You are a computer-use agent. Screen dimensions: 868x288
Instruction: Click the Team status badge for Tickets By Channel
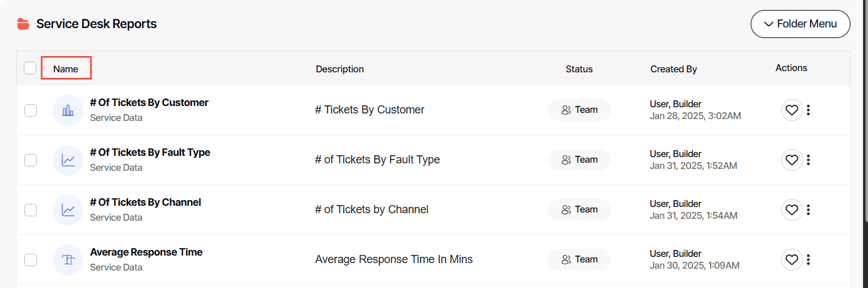coord(579,210)
